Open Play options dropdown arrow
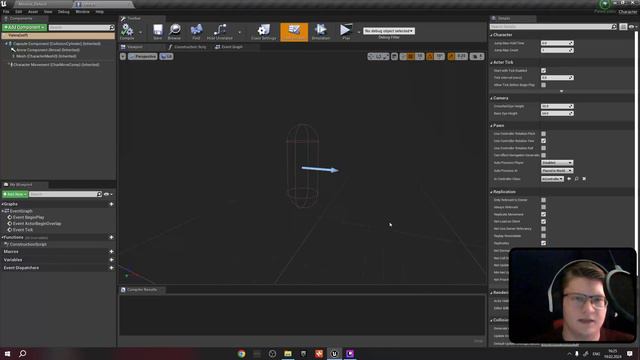640x360 pixels. pyautogui.click(x=359, y=32)
